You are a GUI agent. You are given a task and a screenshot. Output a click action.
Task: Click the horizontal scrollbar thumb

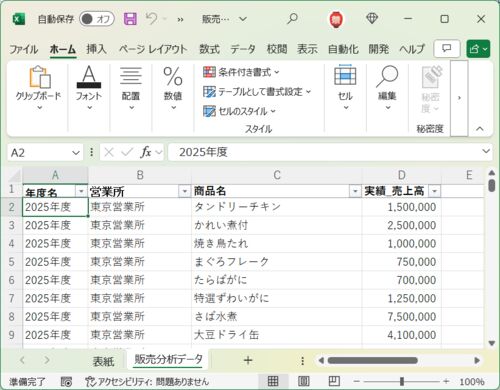coord(372,360)
